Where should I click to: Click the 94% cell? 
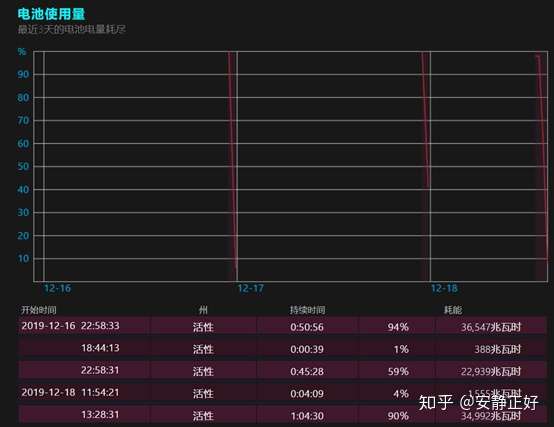pos(398,327)
